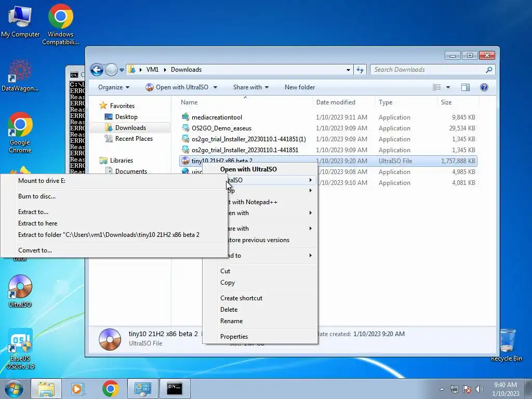532x399 pixels.
Task: Open My Computer desktop icon
Action: click(x=20, y=21)
